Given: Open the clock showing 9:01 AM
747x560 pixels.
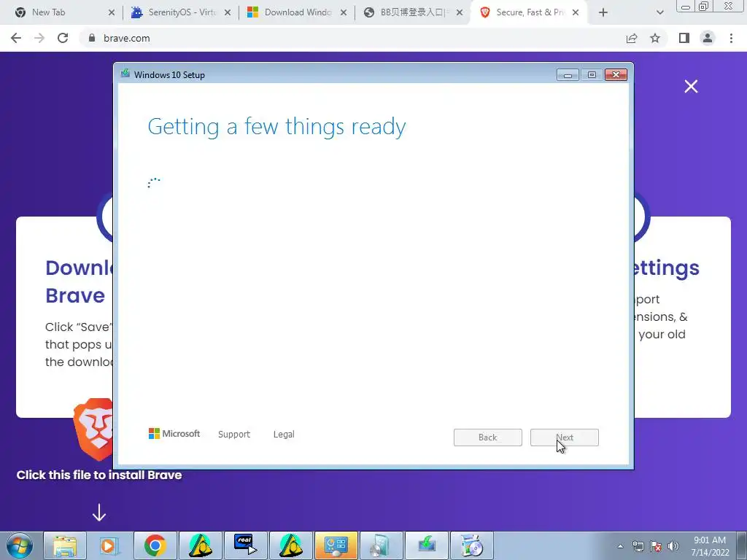Looking at the screenshot, I should 710,546.
